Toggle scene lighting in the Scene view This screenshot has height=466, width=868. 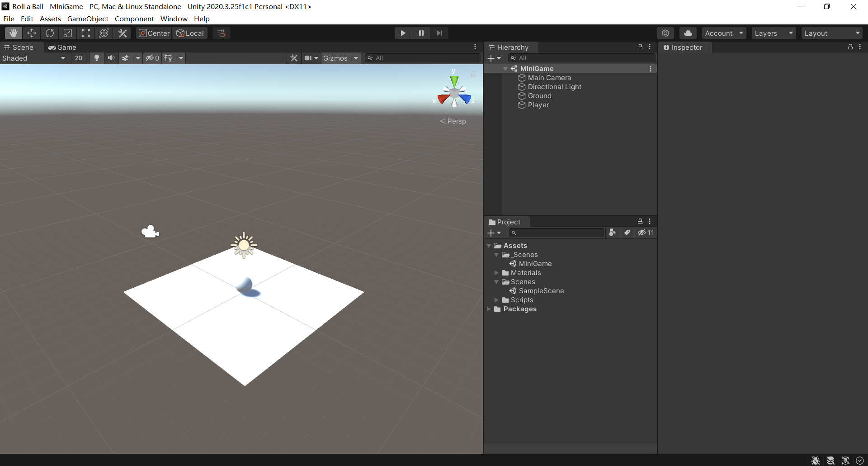(97, 58)
